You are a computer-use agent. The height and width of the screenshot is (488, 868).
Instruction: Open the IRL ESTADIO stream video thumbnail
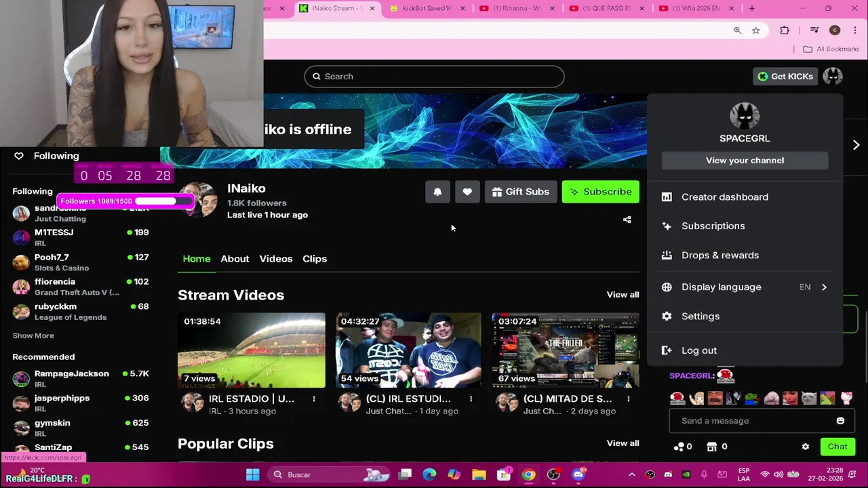point(252,350)
